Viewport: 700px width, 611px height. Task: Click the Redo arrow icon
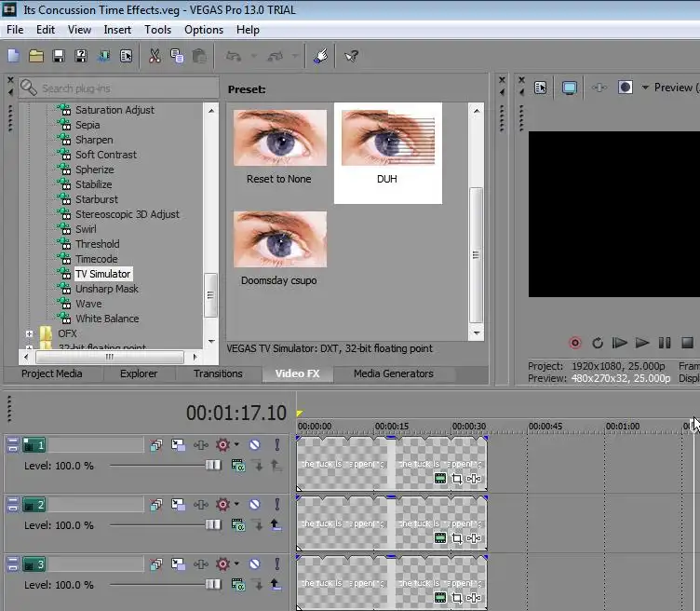point(275,56)
